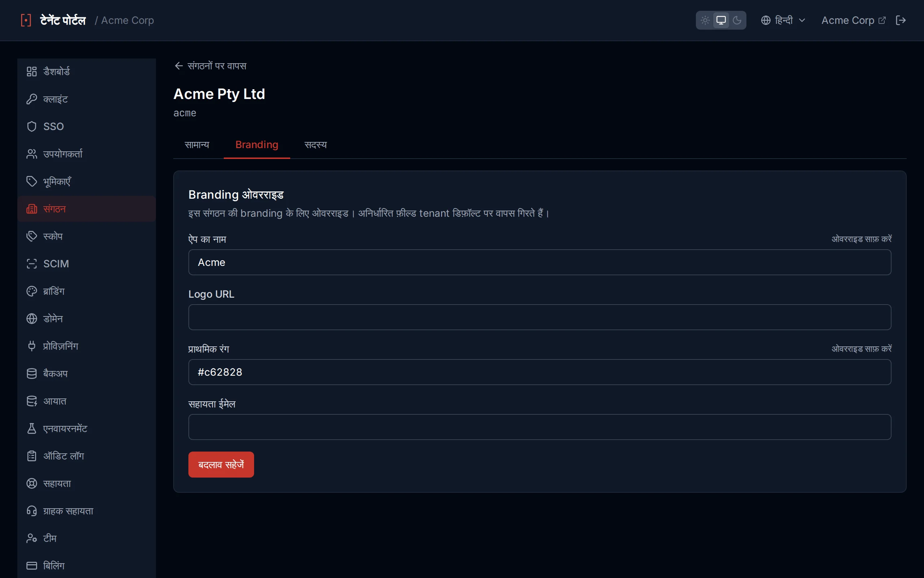This screenshot has height=578, width=924.
Task: Focus the सहायता ईमेल input field
Action: [540, 427]
